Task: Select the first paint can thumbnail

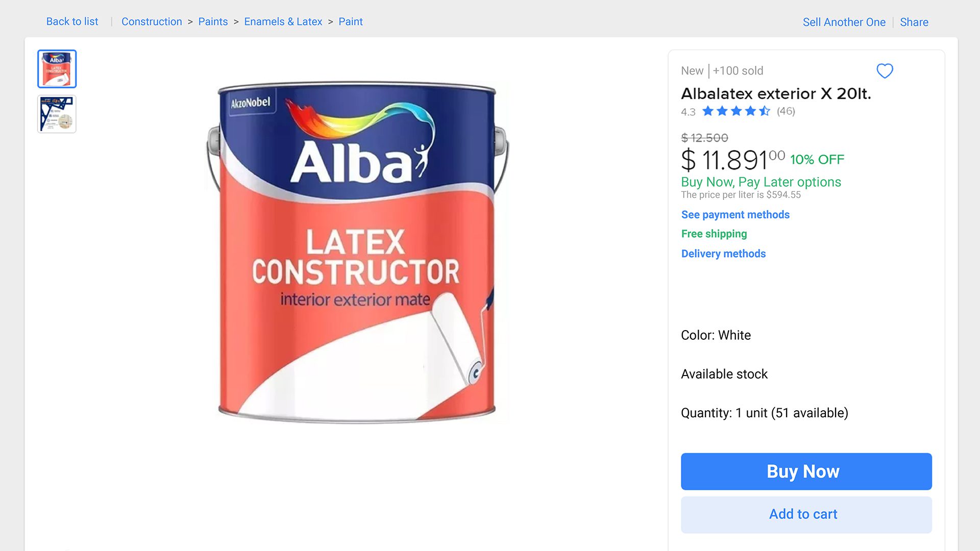Action: 57,69
